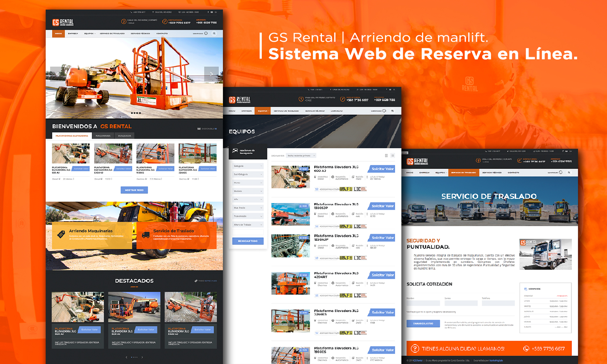Open the Empresa menu item on the homepage
This screenshot has height=364, width=607.
click(x=73, y=34)
